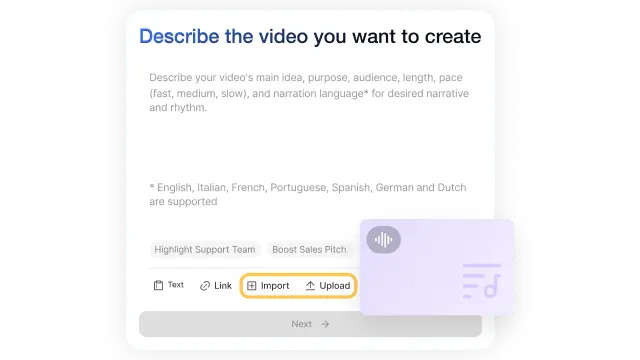640x360 pixels.
Task: Pick the Boost Sales Pitch suggestion chip
Action: click(x=309, y=249)
